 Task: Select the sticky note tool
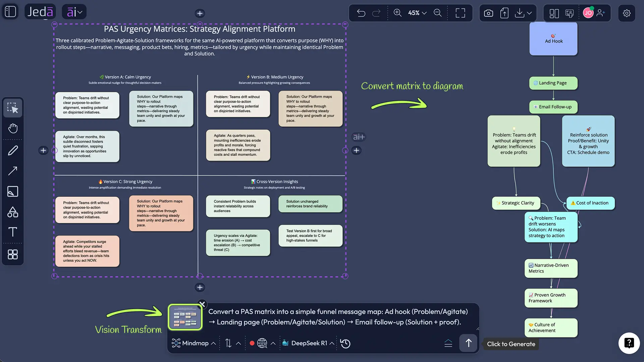pyautogui.click(x=13, y=191)
